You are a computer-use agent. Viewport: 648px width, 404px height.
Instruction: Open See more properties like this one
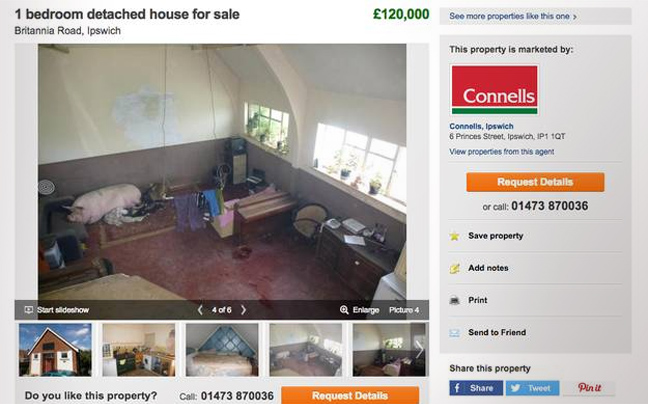[x=513, y=17]
